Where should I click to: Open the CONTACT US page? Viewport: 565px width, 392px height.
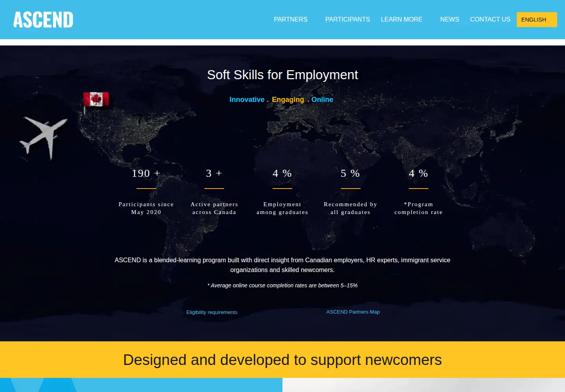coord(490,20)
